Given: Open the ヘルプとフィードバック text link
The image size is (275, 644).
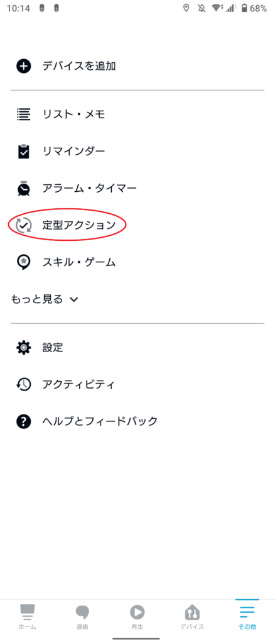Looking at the screenshot, I should click(x=100, y=421).
